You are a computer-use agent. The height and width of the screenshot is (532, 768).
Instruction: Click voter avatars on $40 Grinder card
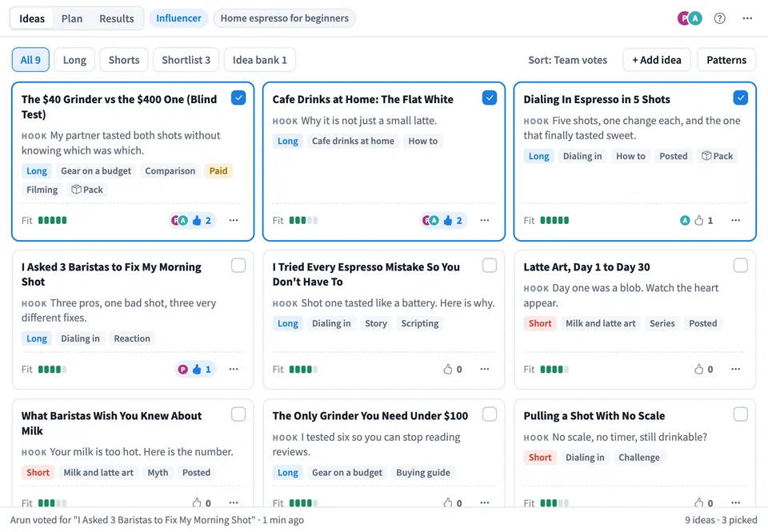point(179,221)
